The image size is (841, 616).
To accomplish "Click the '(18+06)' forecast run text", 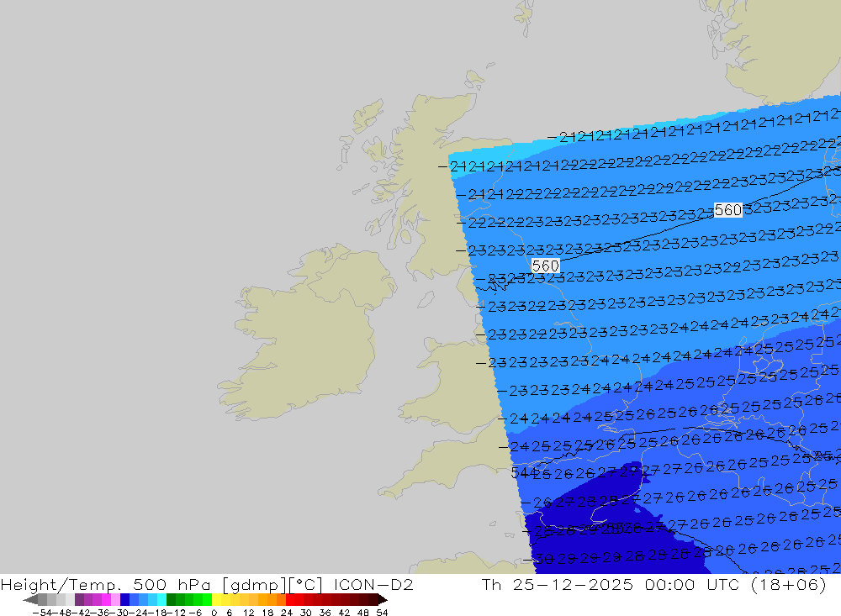I will click(x=789, y=584).
